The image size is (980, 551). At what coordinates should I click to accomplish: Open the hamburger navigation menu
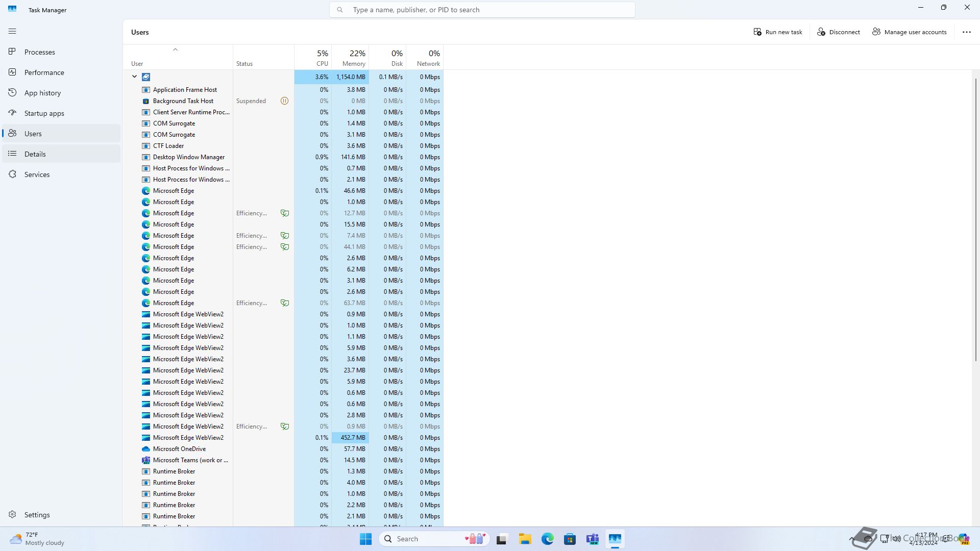[12, 31]
